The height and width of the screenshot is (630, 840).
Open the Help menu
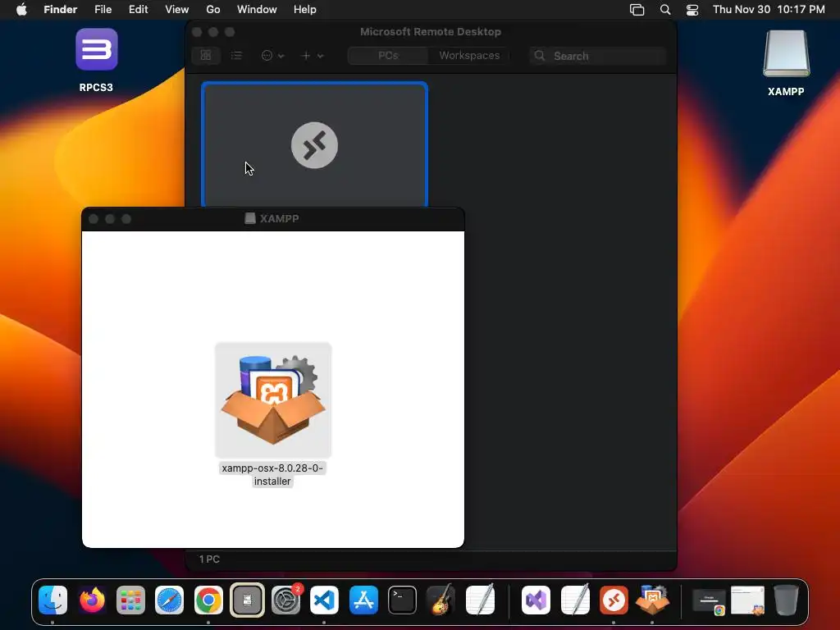click(305, 10)
